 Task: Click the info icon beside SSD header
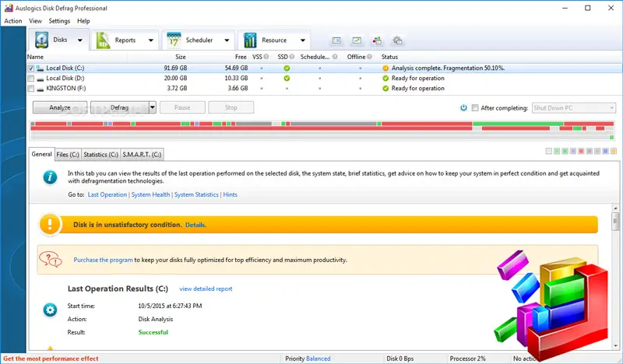pos(291,57)
